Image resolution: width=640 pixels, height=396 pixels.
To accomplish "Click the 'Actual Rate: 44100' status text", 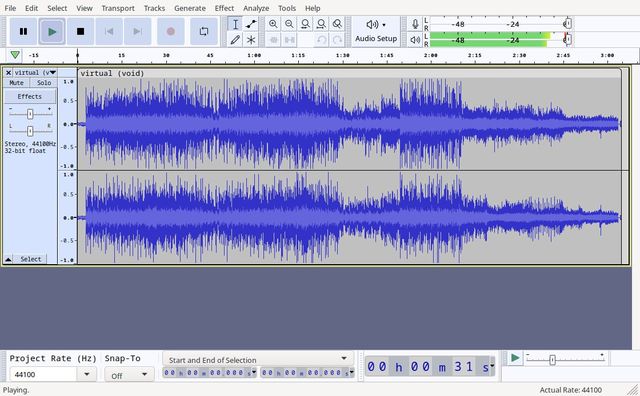I will click(571, 390).
